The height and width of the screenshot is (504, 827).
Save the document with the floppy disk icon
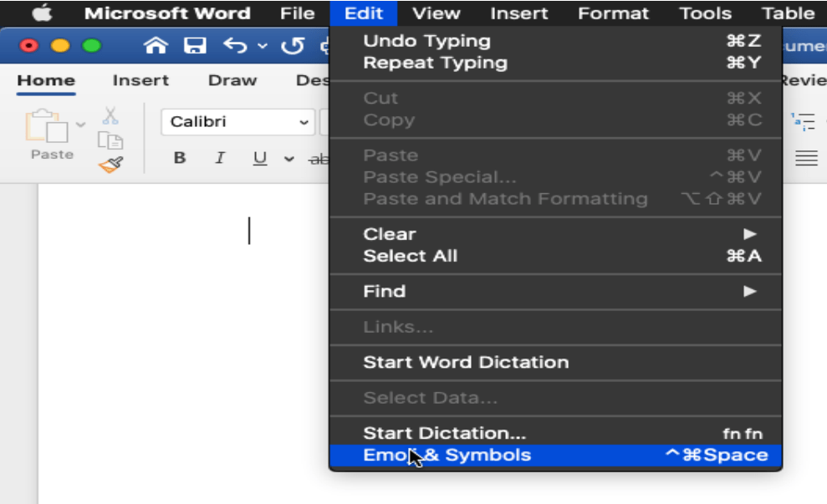(x=195, y=46)
